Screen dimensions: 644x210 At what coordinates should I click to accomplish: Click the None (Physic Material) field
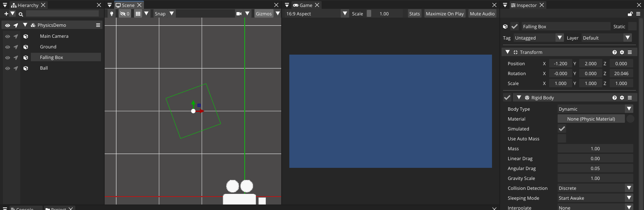point(591,119)
